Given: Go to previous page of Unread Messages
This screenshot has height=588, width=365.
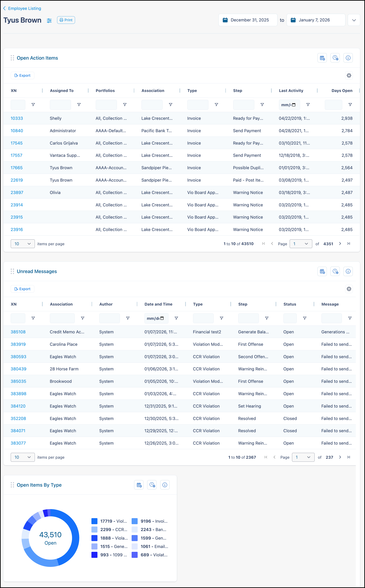Looking at the screenshot, I should [x=274, y=457].
